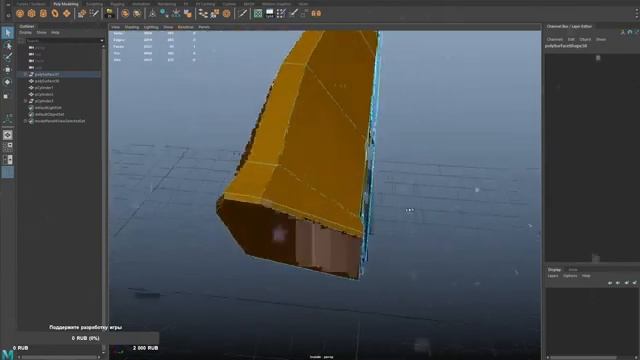Select pCylinder1 in the Outliner

(x=44, y=88)
